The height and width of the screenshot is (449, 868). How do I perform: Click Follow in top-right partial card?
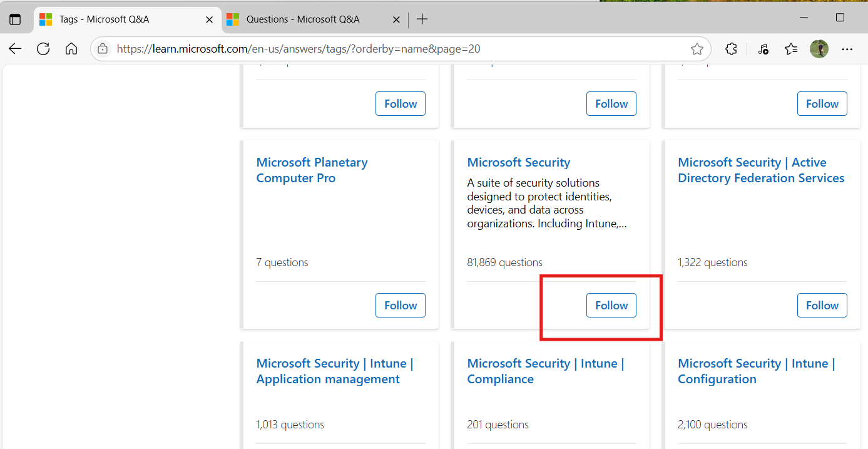point(822,104)
